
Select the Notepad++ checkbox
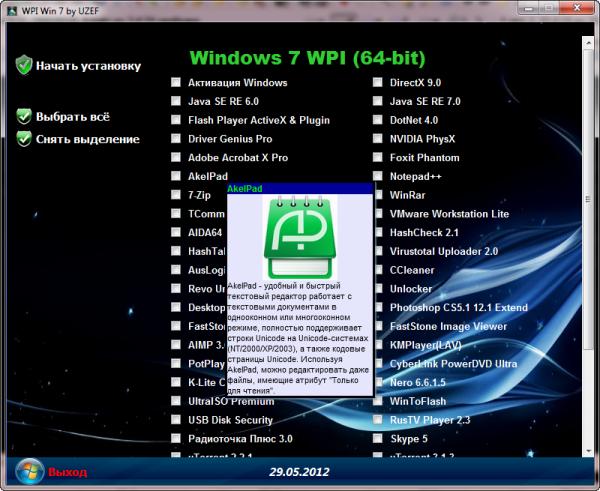tap(377, 176)
